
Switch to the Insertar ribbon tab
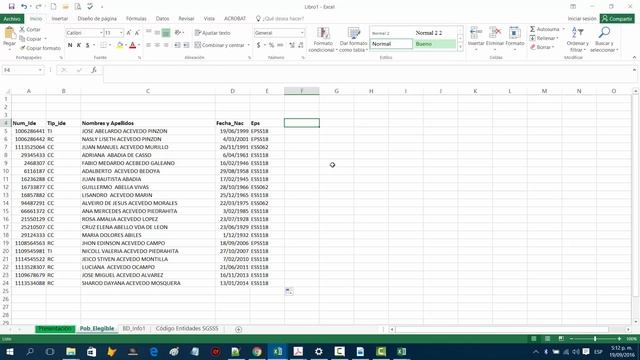point(60,19)
